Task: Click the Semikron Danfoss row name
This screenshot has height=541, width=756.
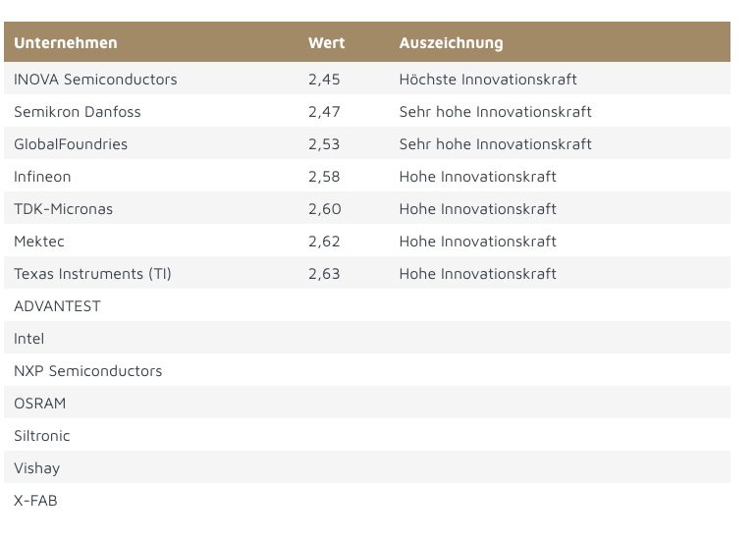Action: point(78,112)
